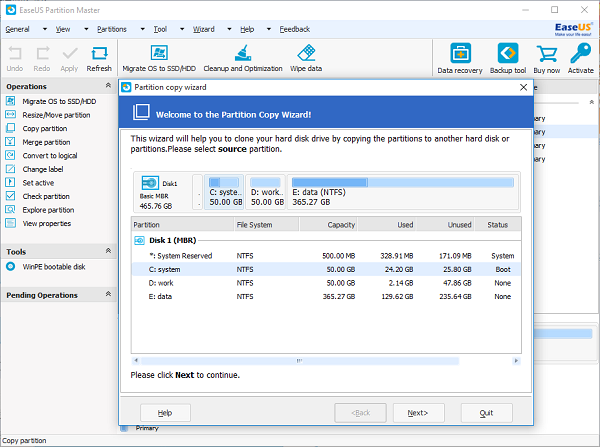Click the Next> button in wizard
Viewport: 600px width, 447px height.
[419, 413]
